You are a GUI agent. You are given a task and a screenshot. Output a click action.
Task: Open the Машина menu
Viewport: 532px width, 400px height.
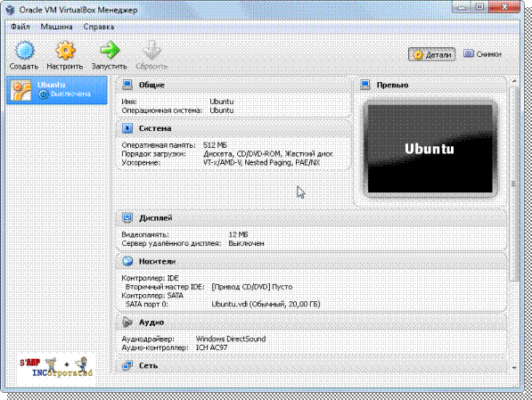click(56, 27)
